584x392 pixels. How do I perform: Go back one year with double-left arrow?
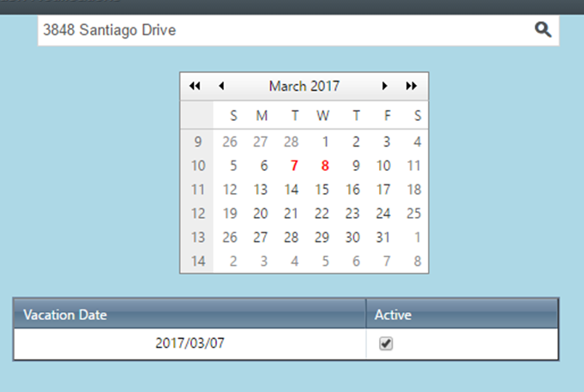195,86
